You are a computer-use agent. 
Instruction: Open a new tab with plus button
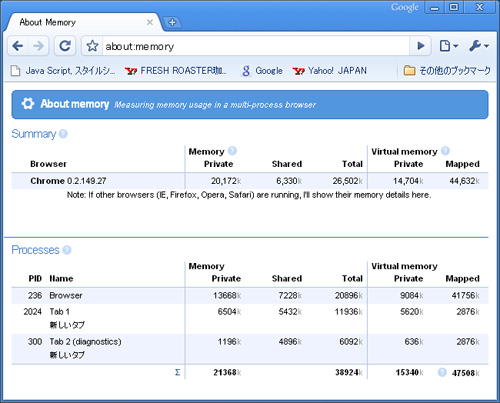click(x=172, y=22)
